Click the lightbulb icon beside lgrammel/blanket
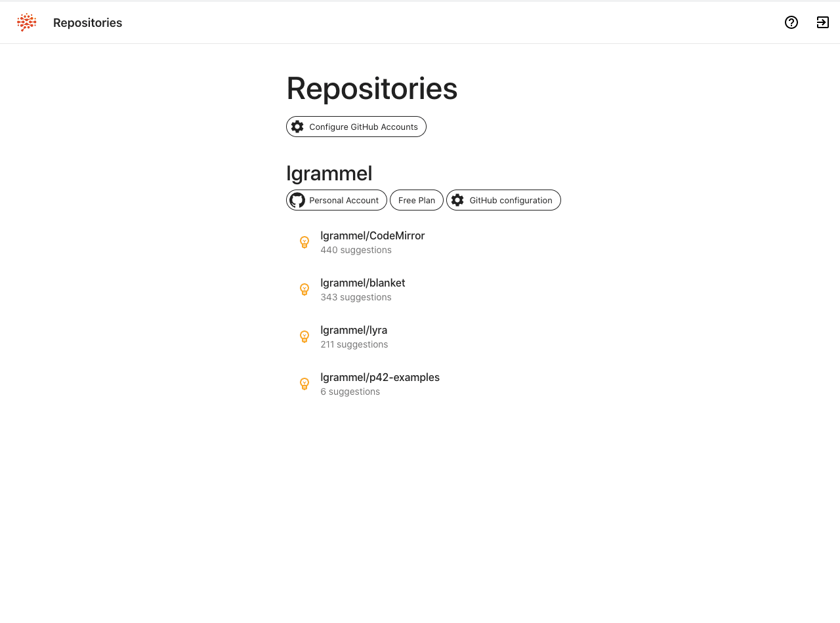Viewport: 840px width, 623px height. click(304, 289)
